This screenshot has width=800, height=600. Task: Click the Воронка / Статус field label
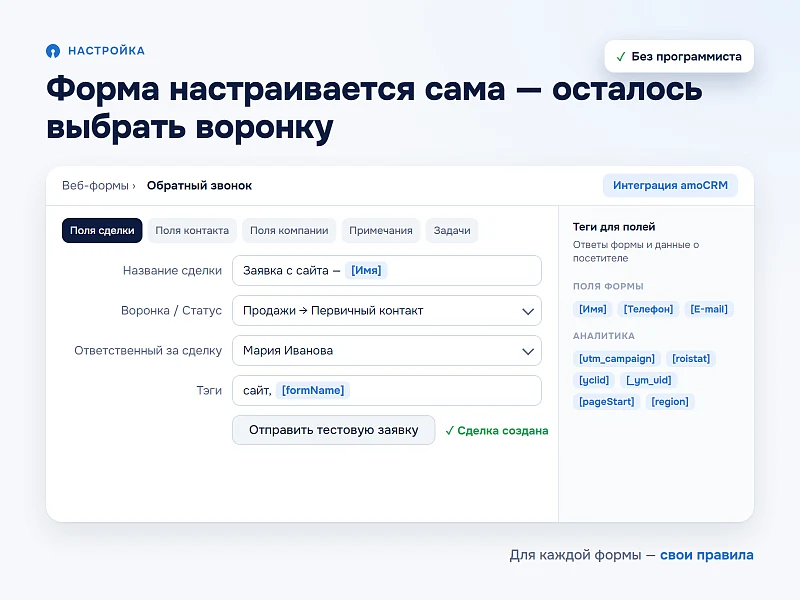point(171,311)
